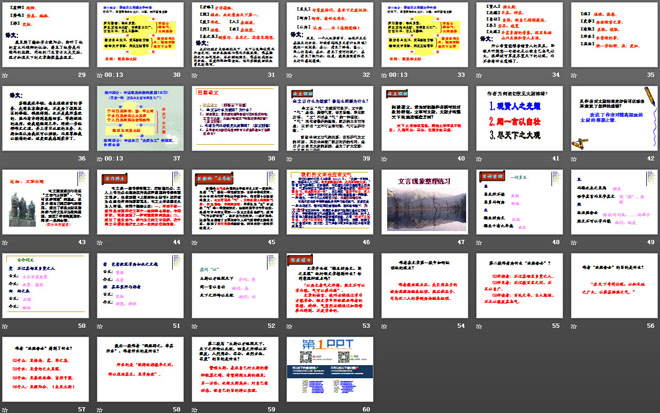Select slide 59 thumbnail
Image resolution: width=660 pixels, height=413 pixels.
pos(233,371)
